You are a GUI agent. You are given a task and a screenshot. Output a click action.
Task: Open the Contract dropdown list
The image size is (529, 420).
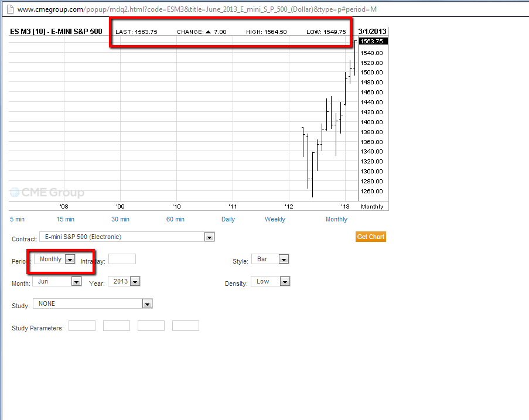[127, 237]
